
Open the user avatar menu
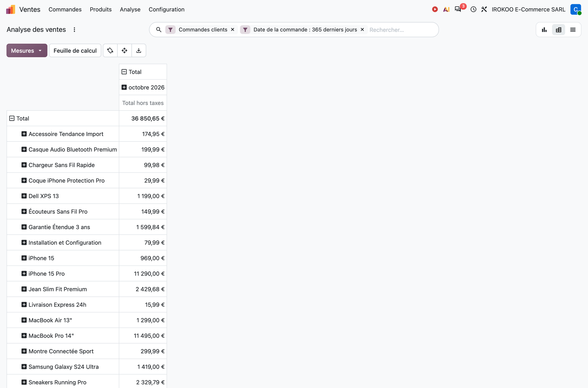[x=576, y=9]
